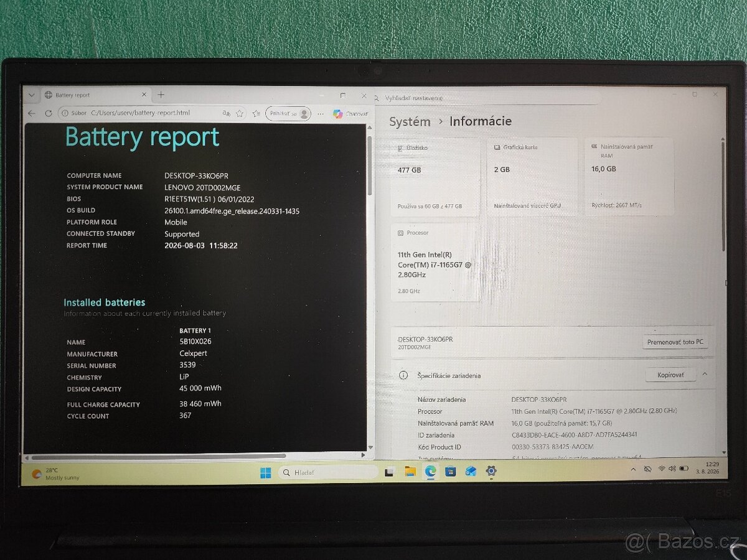Open the weather widget showing 28°C
Viewport: 747px width, 560px height.
pyautogui.click(x=56, y=474)
